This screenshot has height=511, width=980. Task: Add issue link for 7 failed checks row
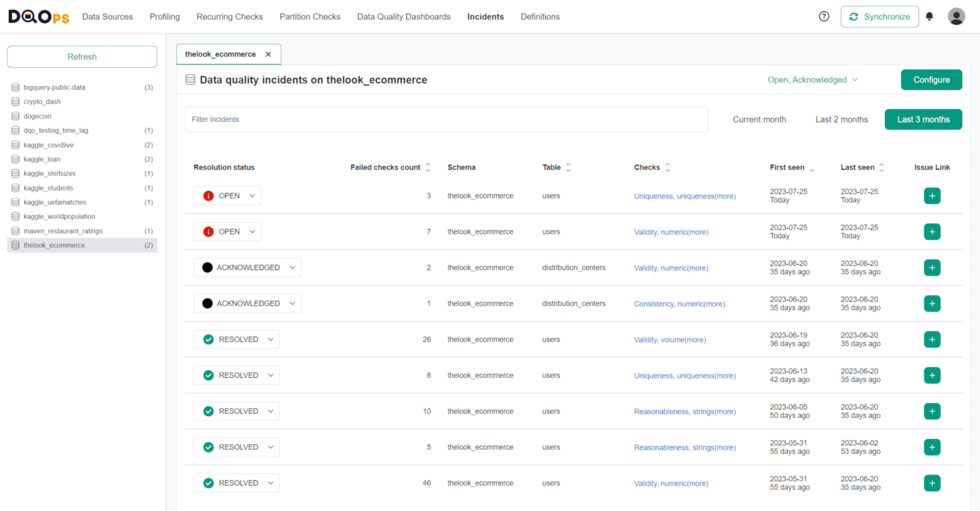[x=932, y=232]
